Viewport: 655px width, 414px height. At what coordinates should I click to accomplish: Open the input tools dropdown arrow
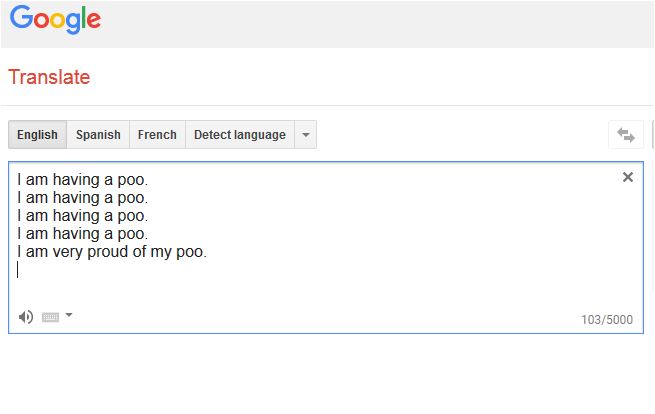[68, 316]
